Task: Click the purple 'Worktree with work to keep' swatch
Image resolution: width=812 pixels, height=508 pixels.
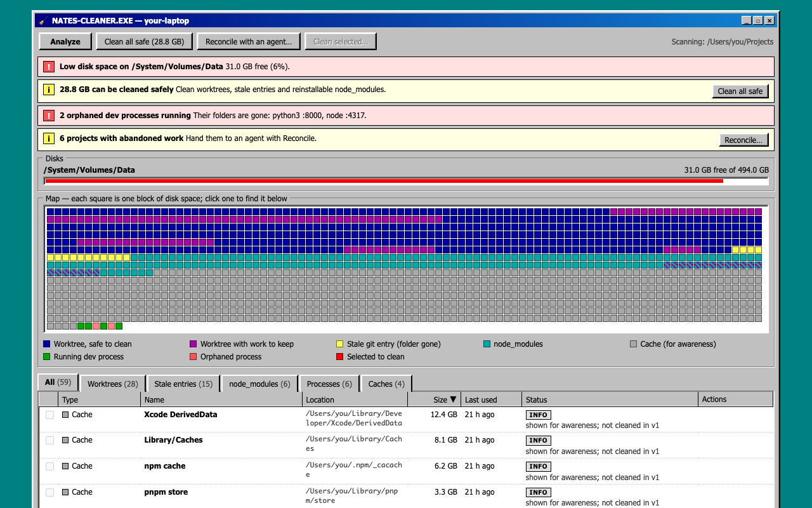Action: click(193, 344)
